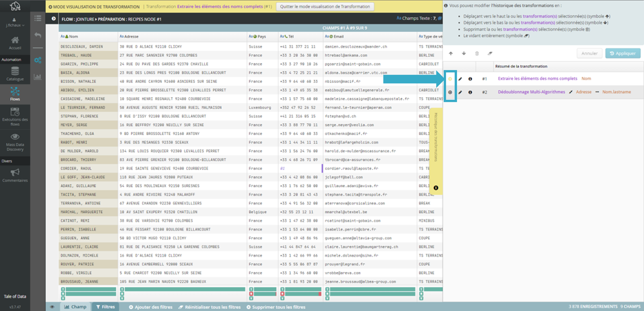This screenshot has width=644, height=311.
Task: Edit transformation #1 with pencil icon
Action: tap(460, 79)
